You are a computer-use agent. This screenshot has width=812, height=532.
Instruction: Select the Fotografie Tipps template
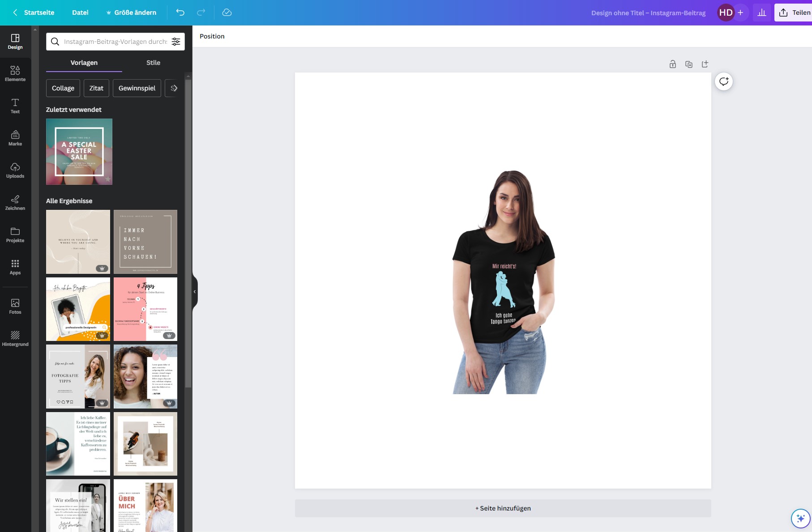pos(78,376)
